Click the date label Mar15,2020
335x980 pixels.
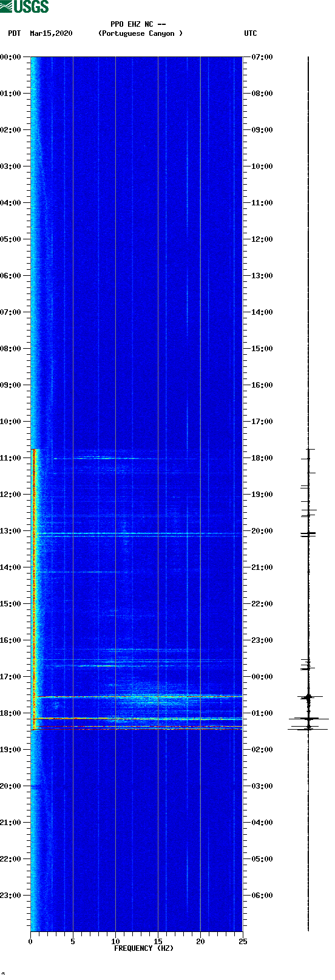click(x=51, y=33)
